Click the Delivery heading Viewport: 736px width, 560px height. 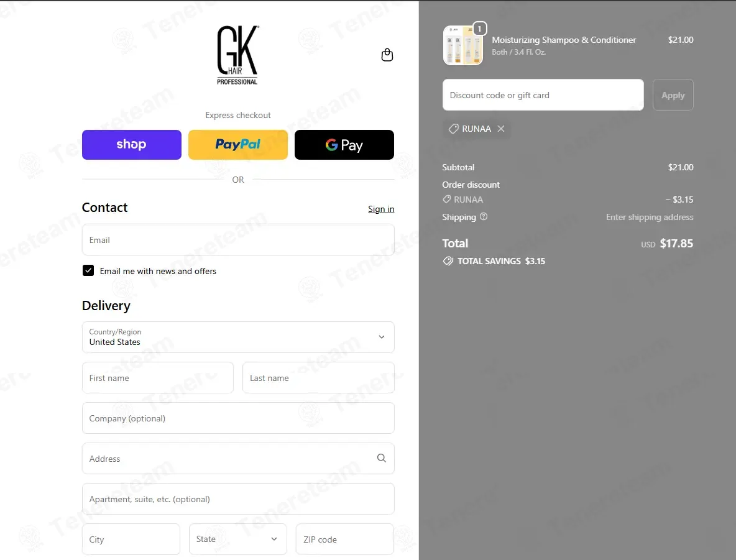[x=106, y=306]
